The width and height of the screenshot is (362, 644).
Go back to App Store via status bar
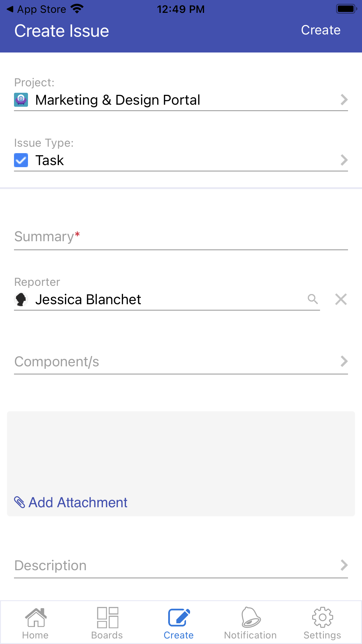coord(36,9)
